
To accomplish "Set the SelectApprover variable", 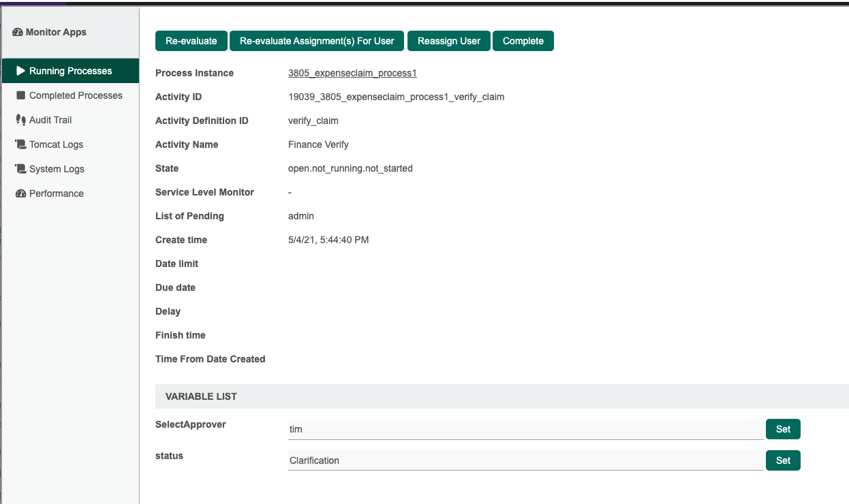I will tap(783, 429).
